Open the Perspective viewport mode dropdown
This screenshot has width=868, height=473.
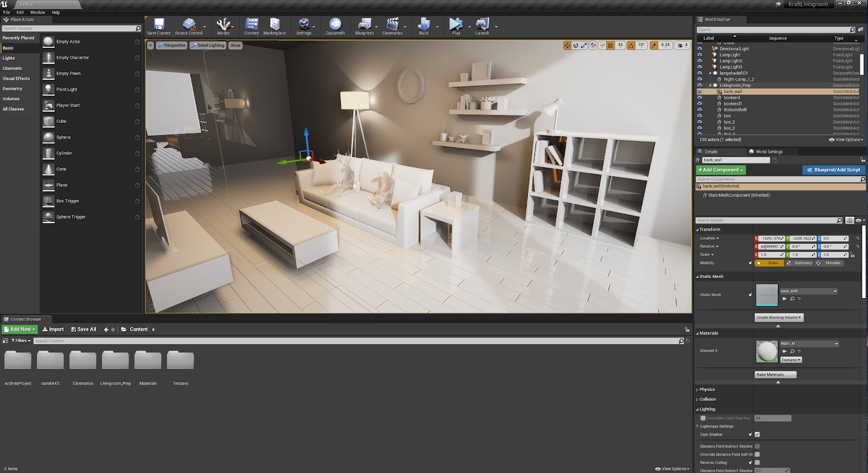171,46
